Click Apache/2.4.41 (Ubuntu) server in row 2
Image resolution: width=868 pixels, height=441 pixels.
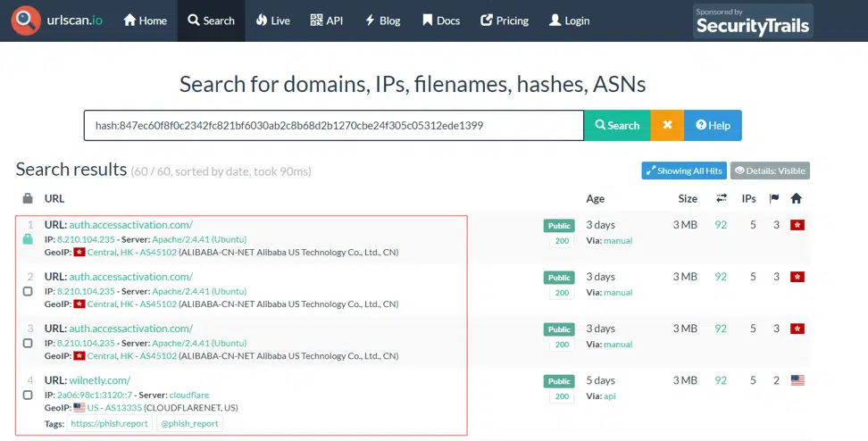coord(199,292)
